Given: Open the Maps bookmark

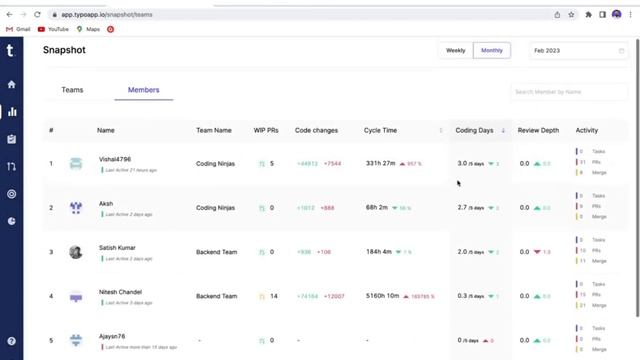Looking at the screenshot, I should coord(88,29).
